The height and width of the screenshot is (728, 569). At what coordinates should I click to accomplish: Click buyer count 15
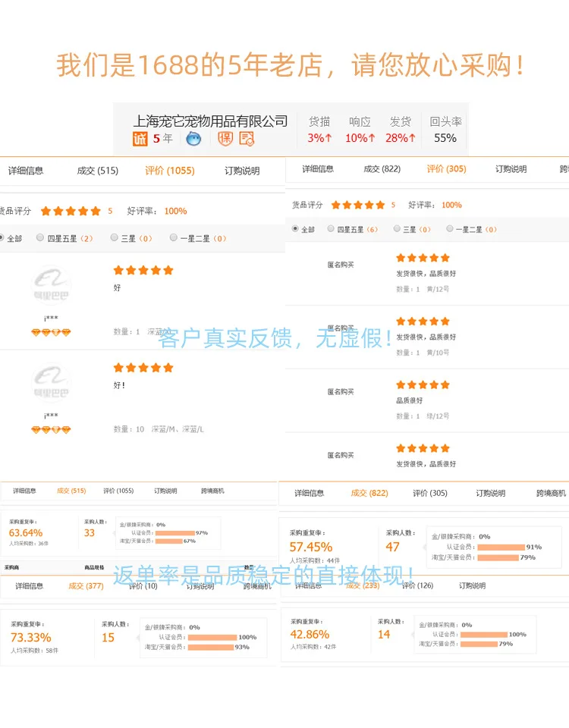(x=108, y=638)
